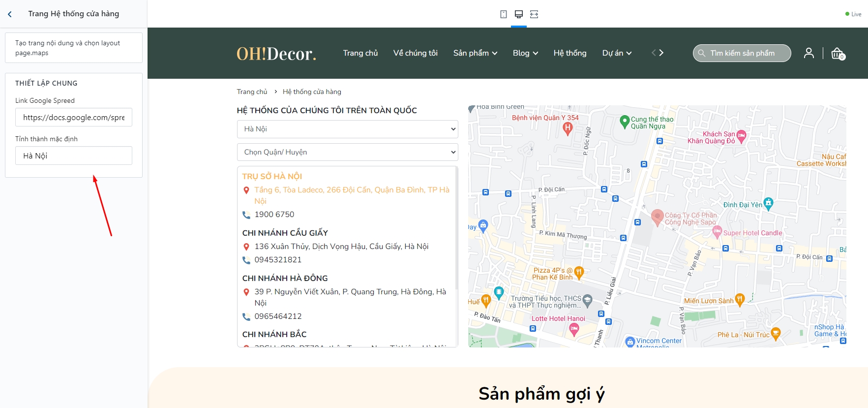Click the Link Google Spreed input field
Screen dimensions: 868x408
point(74,117)
